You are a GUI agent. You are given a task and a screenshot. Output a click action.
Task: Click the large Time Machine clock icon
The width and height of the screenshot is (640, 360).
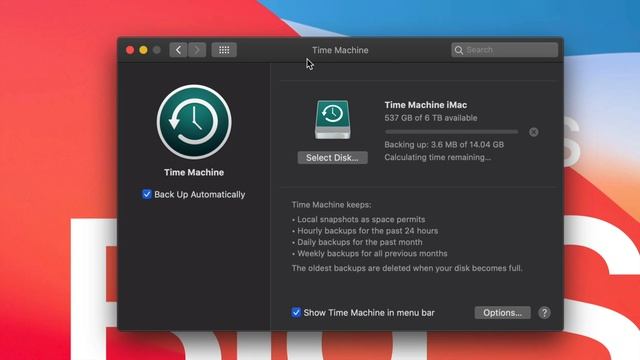pyautogui.click(x=194, y=122)
